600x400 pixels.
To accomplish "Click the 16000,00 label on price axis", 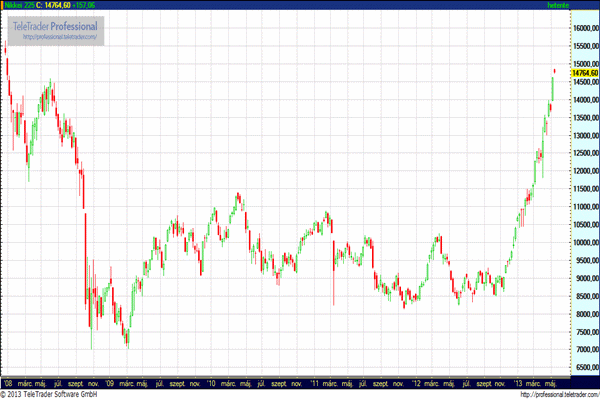I will coord(584,29).
